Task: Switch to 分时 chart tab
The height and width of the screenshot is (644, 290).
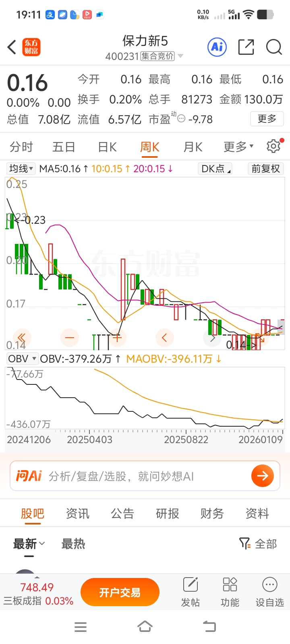Action: click(21, 147)
